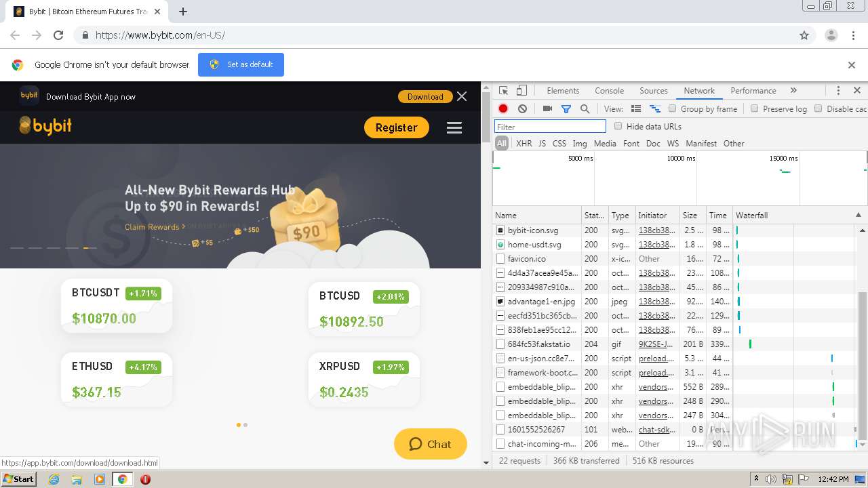
Task: Stop recording network log with red button
Action: [503, 108]
